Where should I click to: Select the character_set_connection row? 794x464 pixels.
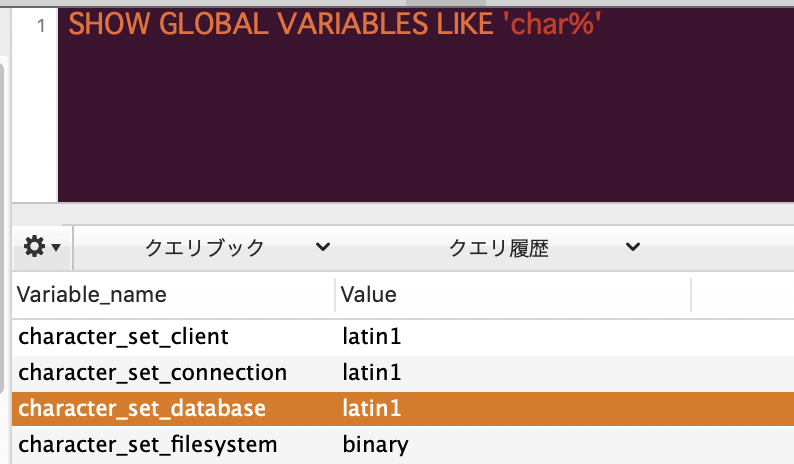point(403,373)
